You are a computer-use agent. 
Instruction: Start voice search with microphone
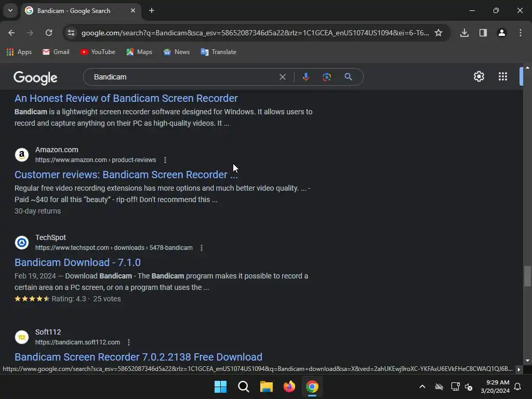tap(305, 77)
